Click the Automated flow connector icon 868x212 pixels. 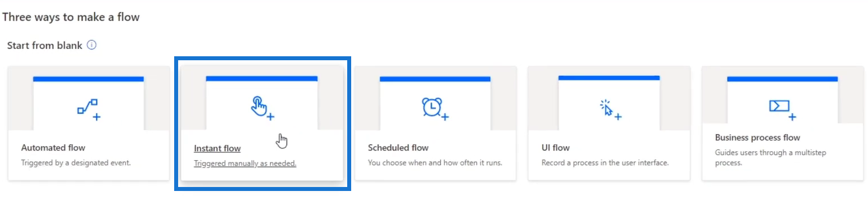coord(89,109)
